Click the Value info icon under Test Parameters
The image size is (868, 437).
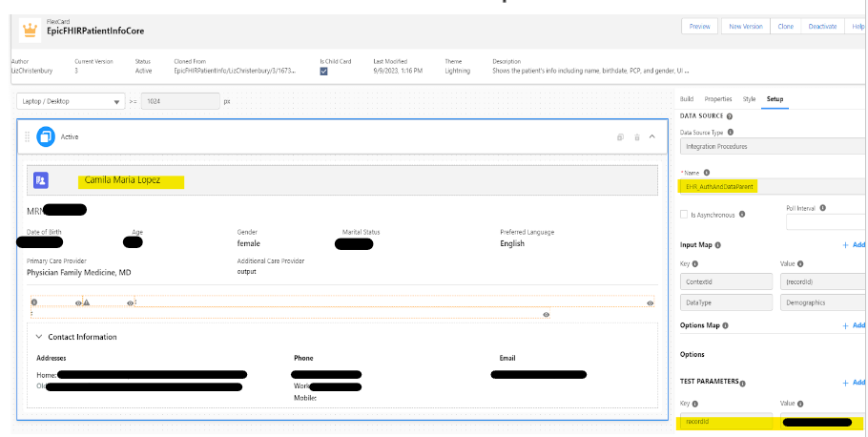[x=800, y=404]
